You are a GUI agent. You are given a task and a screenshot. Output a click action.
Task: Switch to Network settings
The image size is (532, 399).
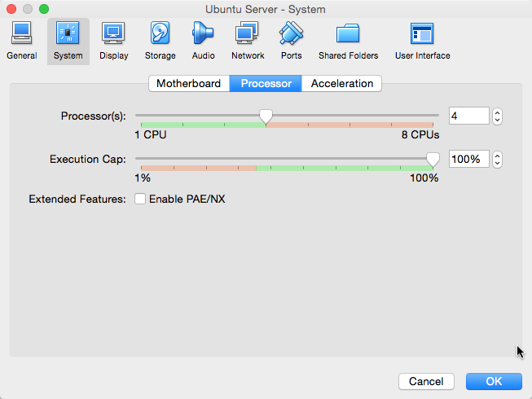click(248, 41)
